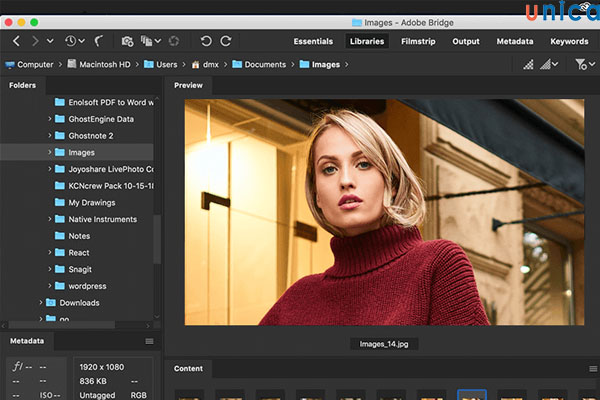Viewport: 600px width, 400px height.
Task: Click Macintosh HD in the path bar
Action: 99,64
